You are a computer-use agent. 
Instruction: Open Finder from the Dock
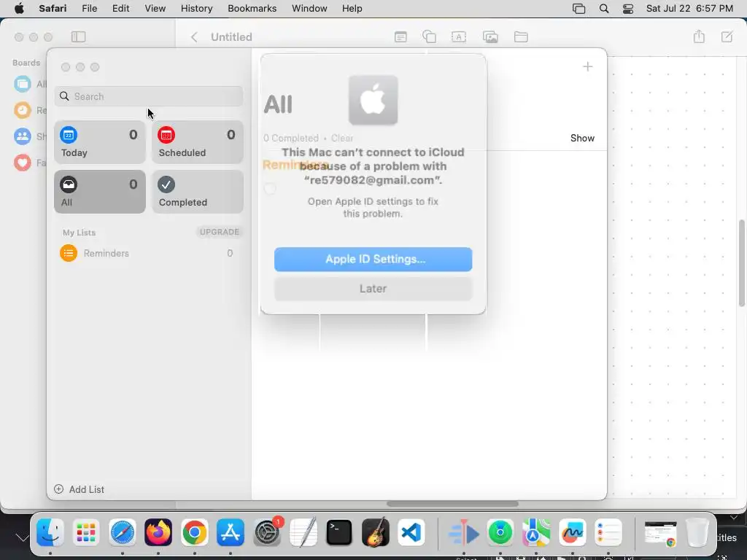coord(50,532)
